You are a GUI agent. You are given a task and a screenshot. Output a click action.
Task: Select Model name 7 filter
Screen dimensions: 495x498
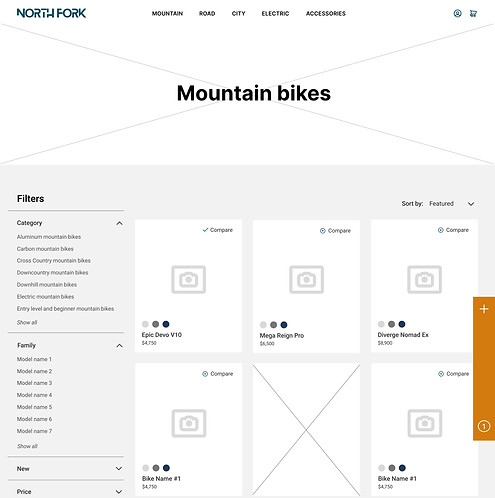(x=34, y=431)
